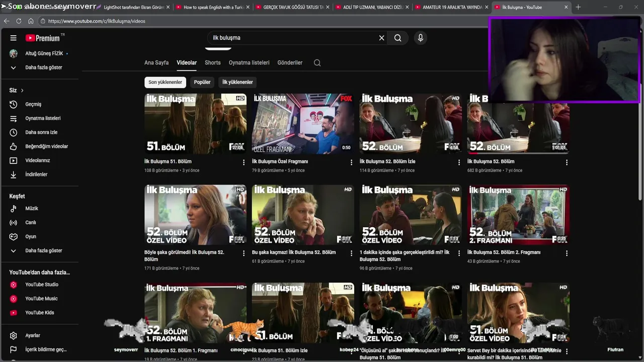Screen dimensions: 644x362
Task: Select Son yüklenenler filter chip
Action: click(x=165, y=82)
